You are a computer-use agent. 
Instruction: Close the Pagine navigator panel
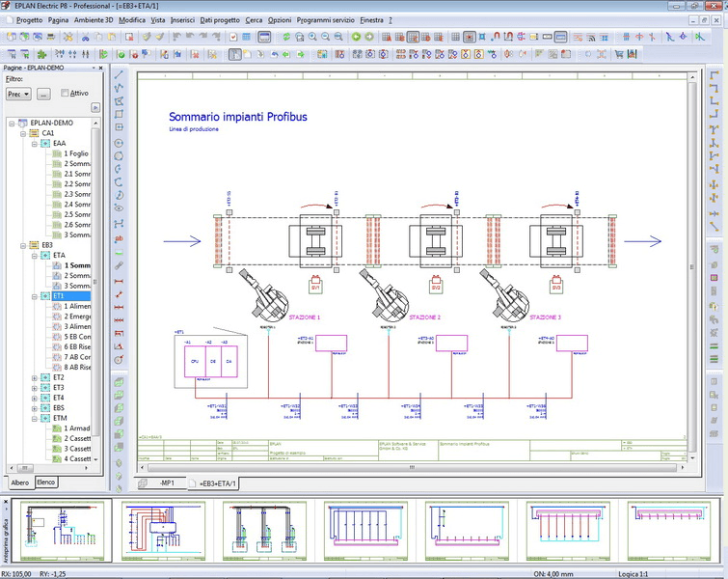pyautogui.click(x=100, y=68)
